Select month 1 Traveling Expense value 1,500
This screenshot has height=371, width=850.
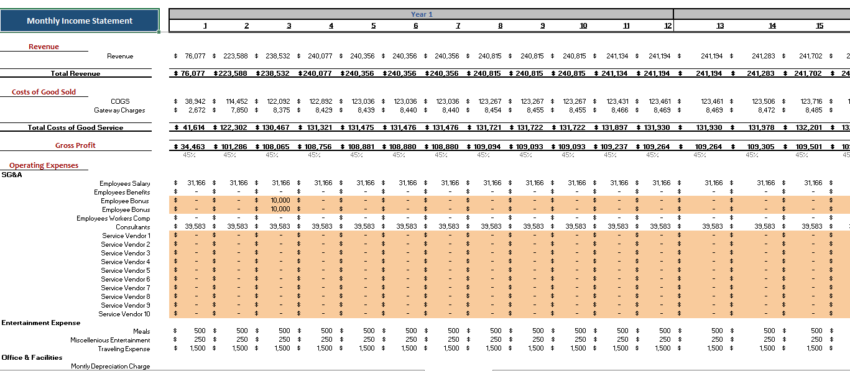pos(198,349)
